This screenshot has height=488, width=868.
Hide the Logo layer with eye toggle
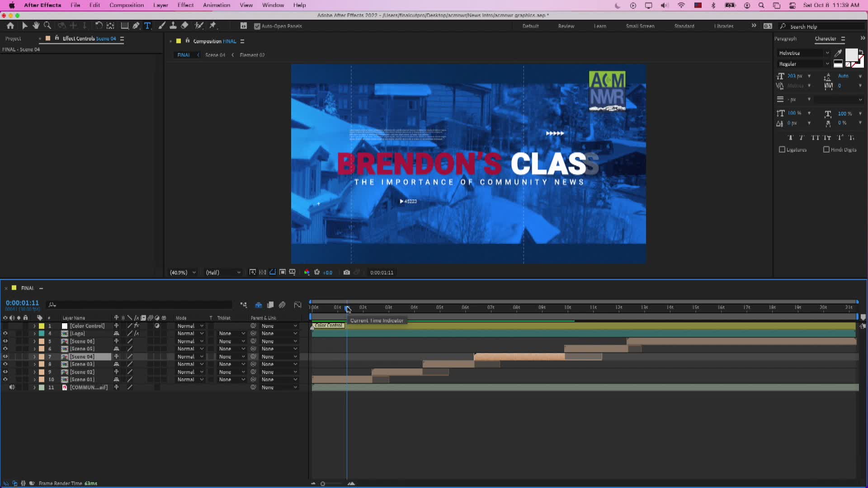tap(5, 333)
